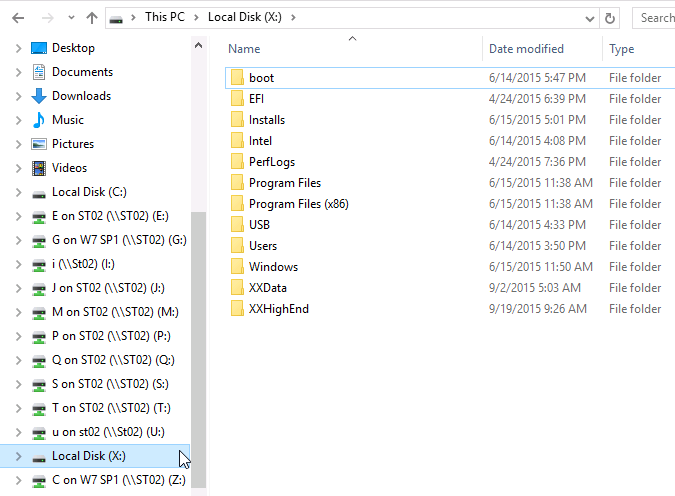Select the Downloads folder icon in sidebar
This screenshot has height=496, width=675.
click(39, 96)
